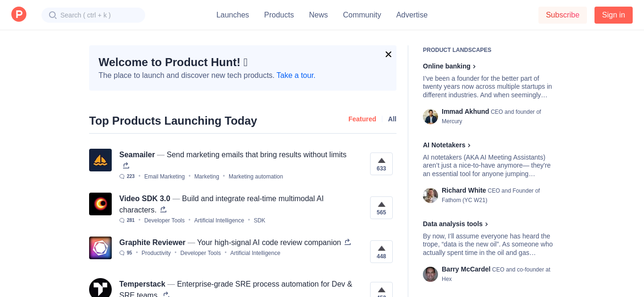Open the Online banking landscape

pyautogui.click(x=449, y=66)
